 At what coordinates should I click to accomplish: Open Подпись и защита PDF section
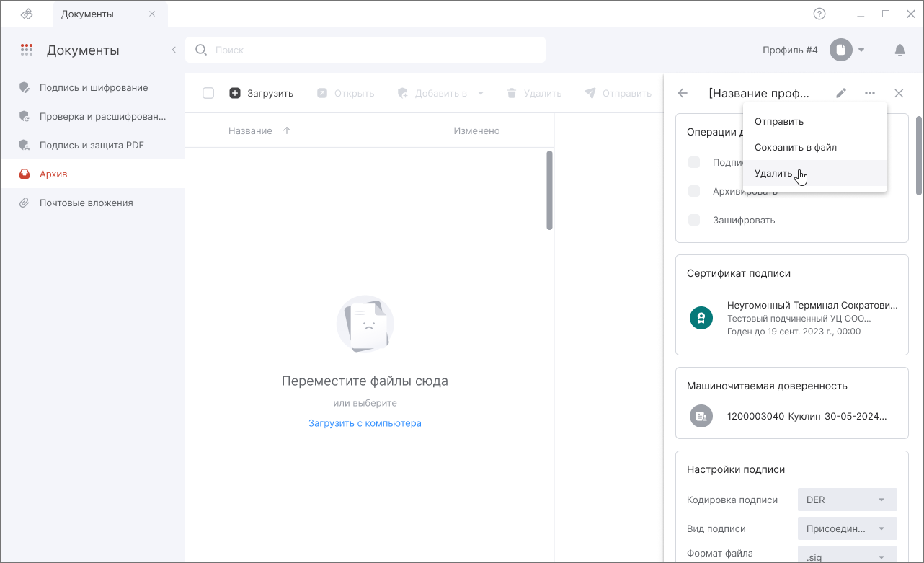click(93, 145)
